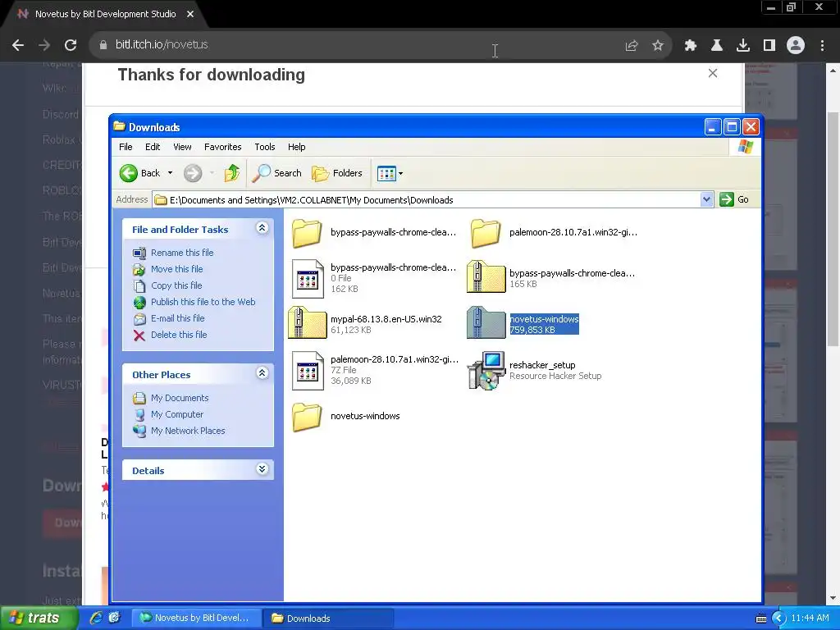Close the Thanks for downloading popup
Screen dimensions: 840x630
click(713, 73)
